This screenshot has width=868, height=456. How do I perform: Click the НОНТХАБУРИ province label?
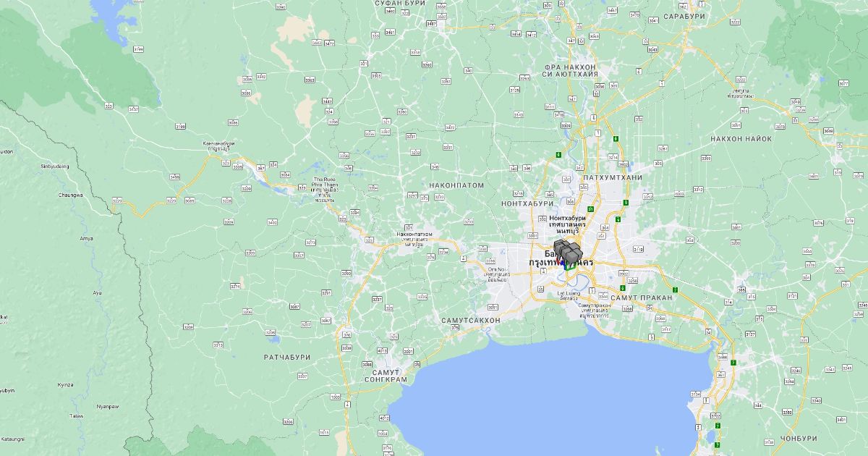(x=527, y=204)
